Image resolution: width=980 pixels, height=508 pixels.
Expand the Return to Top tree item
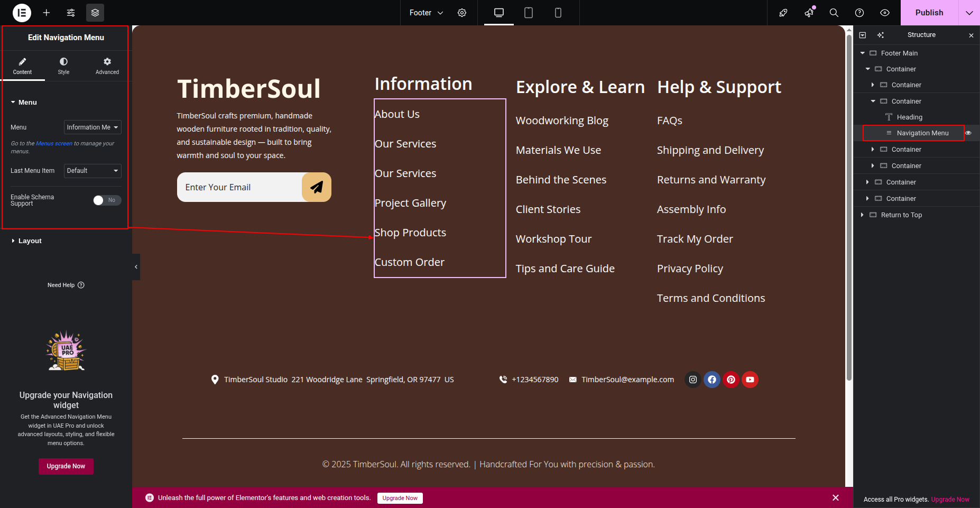pyautogui.click(x=862, y=215)
